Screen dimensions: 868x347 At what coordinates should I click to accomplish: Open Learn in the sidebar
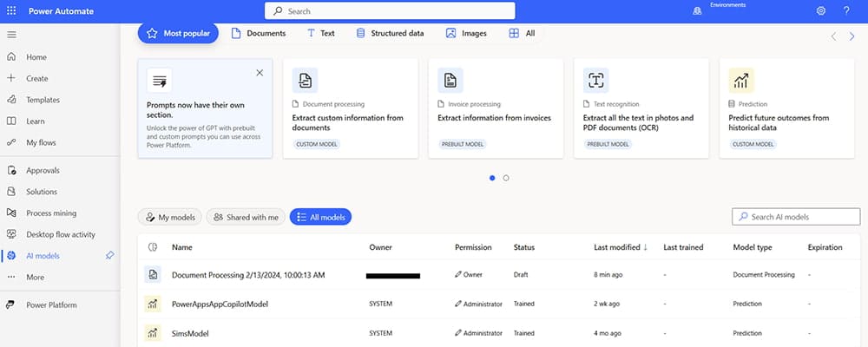36,121
